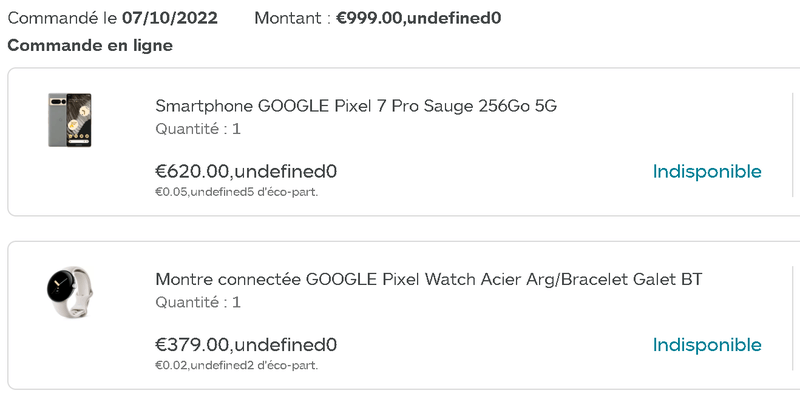Viewport: 800px width, 402px height.
Task: Click the Commandé le label
Action: coord(62,18)
